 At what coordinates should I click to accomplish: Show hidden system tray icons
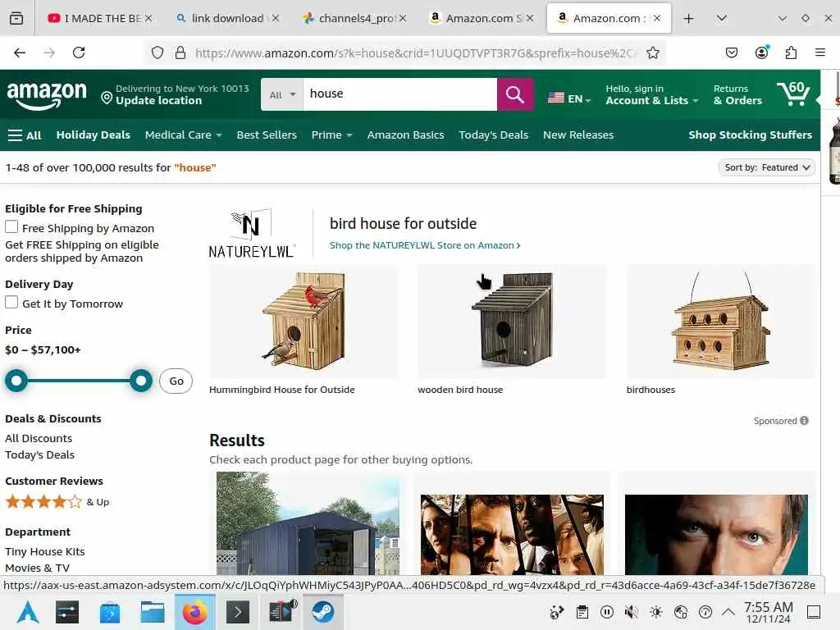728,612
